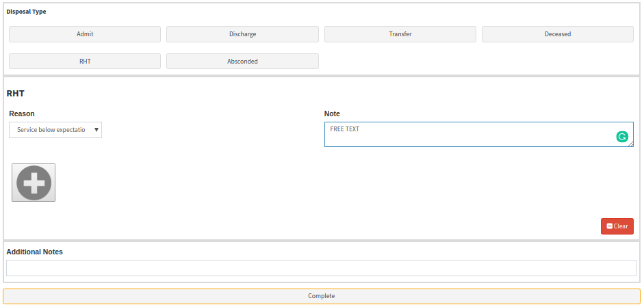
Task: Click the gray plus add icon
Action: coord(34,183)
